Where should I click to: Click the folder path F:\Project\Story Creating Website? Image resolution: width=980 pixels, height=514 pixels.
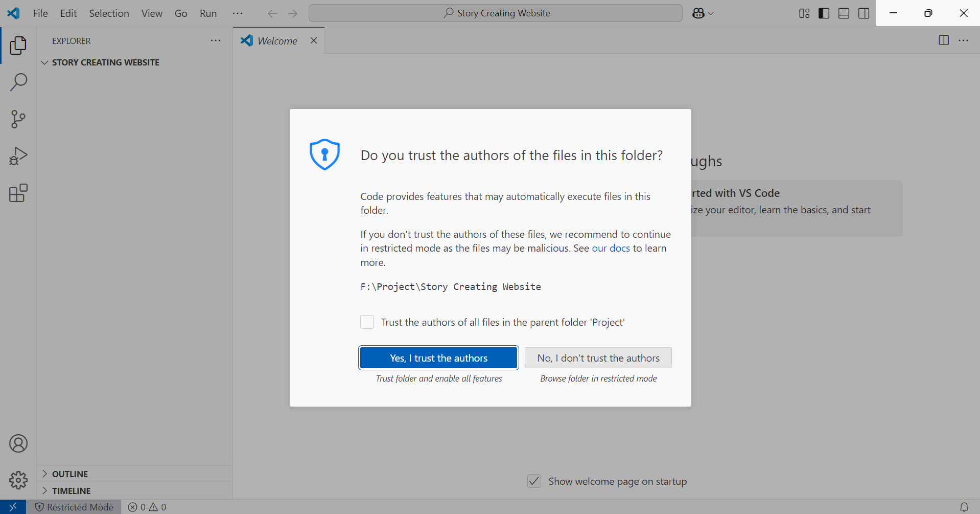451,287
